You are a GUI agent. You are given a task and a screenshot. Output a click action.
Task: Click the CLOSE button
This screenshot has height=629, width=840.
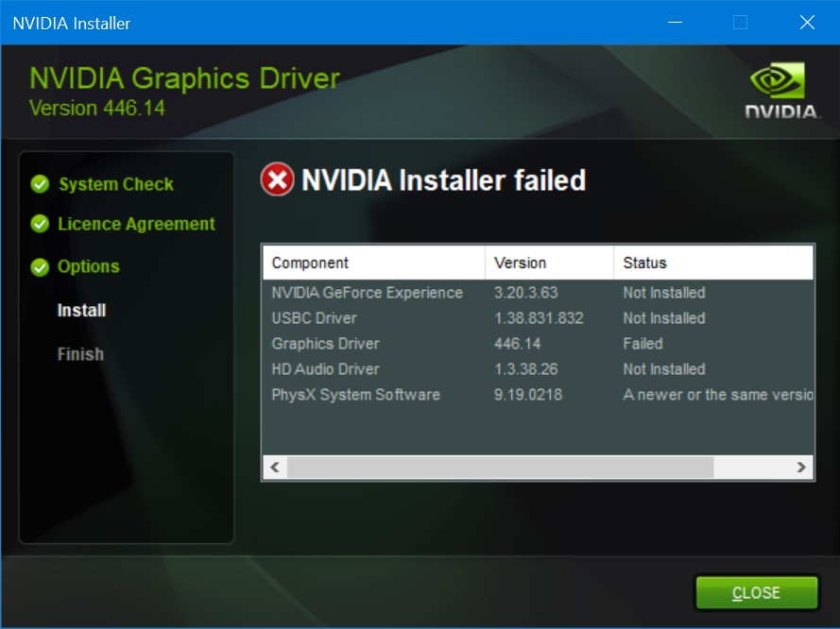(x=757, y=592)
